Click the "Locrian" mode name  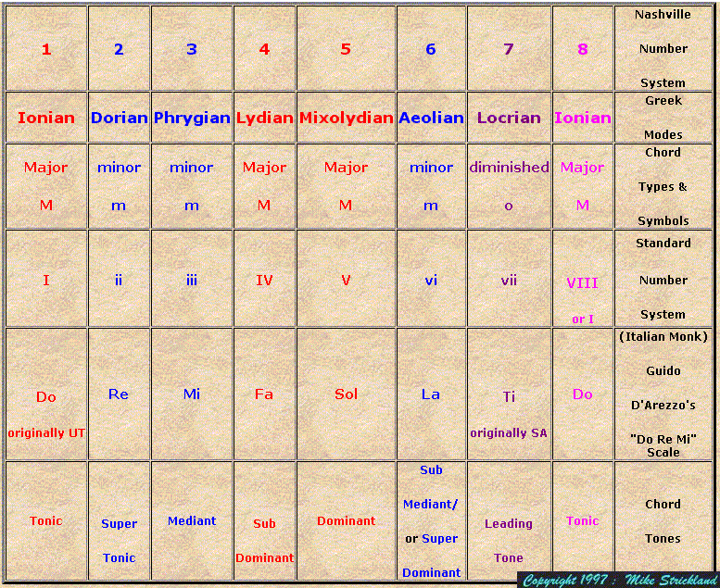509,118
